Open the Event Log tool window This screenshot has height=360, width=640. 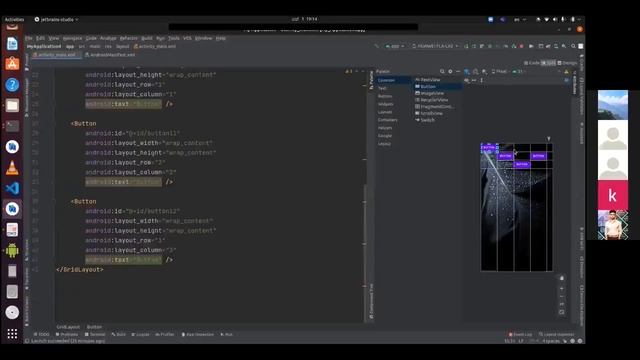pos(520,334)
